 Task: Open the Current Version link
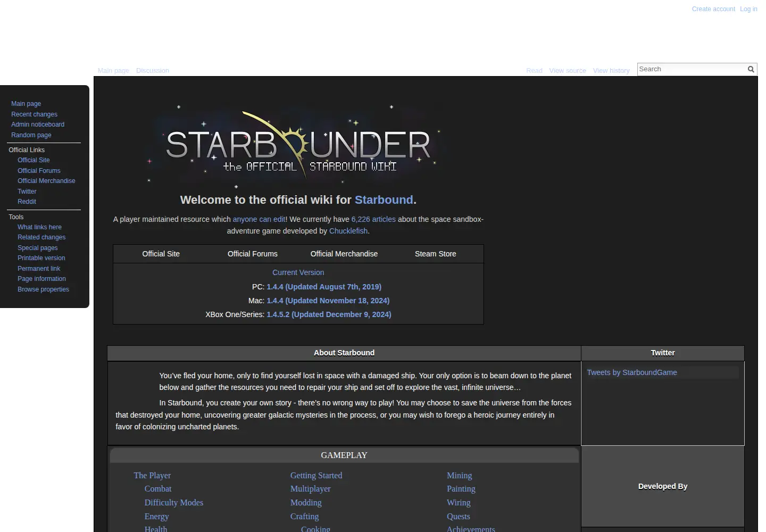point(298,272)
